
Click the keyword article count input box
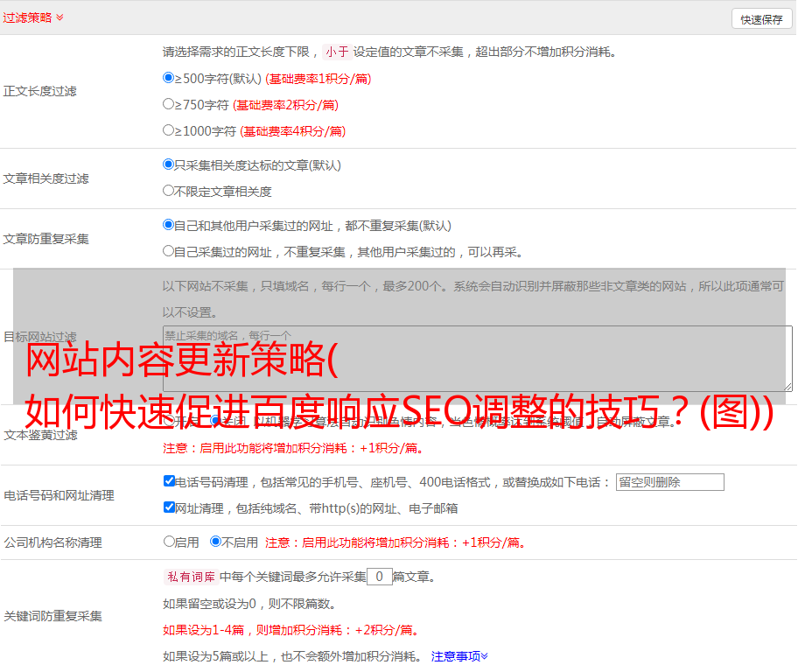(x=379, y=577)
